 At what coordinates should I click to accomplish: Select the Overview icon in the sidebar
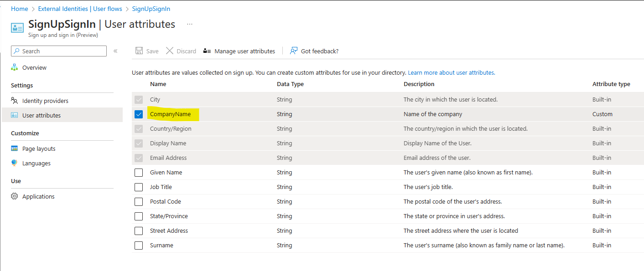(14, 67)
